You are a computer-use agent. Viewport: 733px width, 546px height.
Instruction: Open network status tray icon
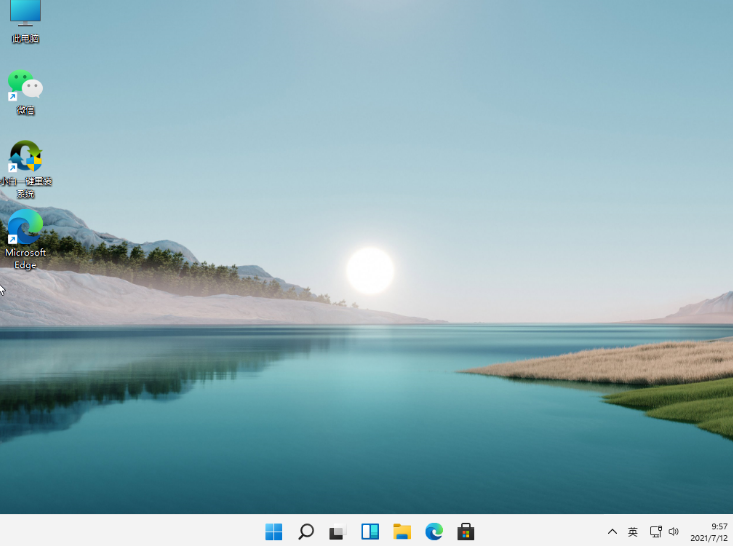[x=655, y=532]
